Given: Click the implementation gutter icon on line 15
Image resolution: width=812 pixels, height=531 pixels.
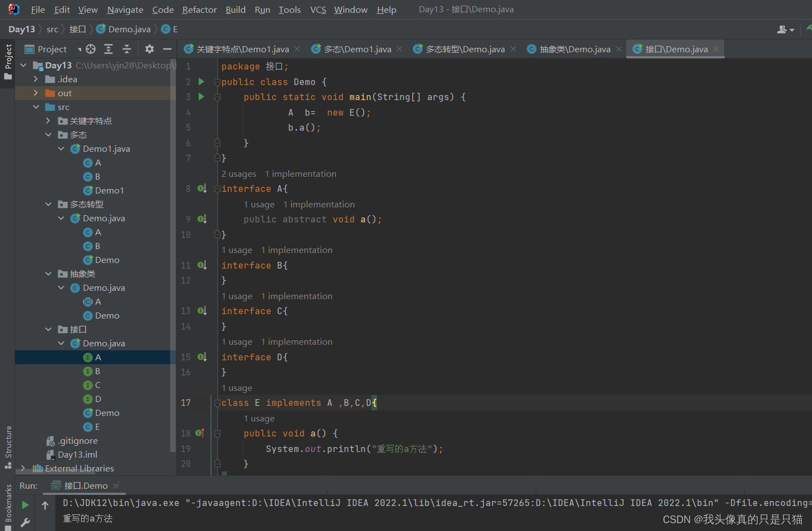Looking at the screenshot, I should 202,357.
